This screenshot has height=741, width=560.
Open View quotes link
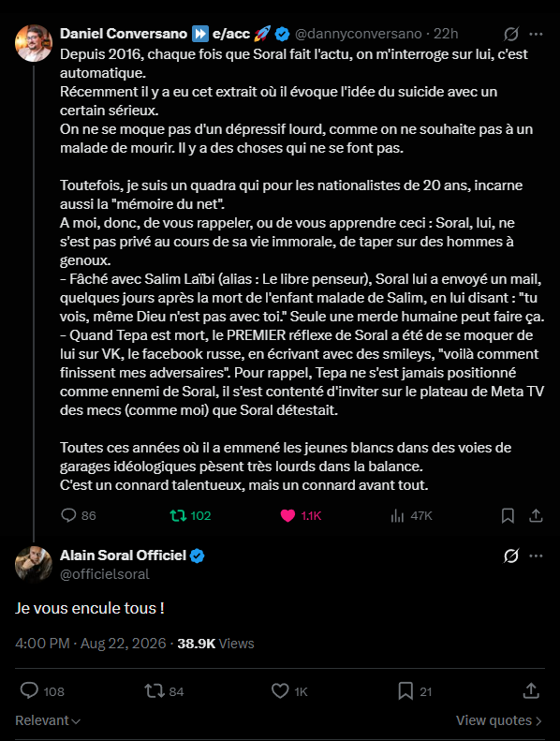[498, 720]
